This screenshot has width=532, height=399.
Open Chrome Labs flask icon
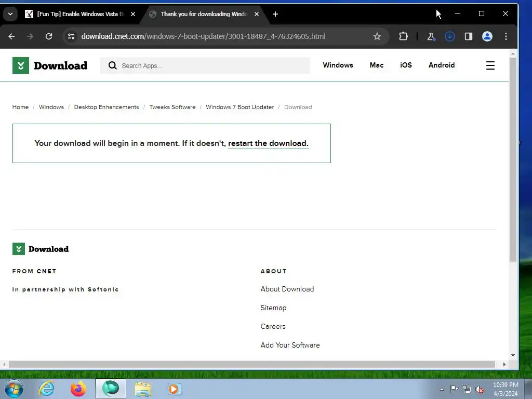(431, 36)
